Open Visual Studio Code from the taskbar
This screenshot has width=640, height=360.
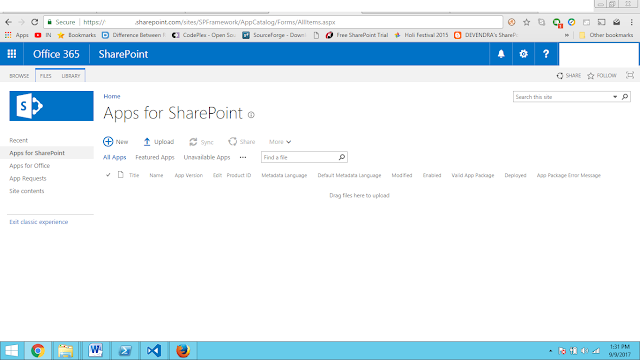pyautogui.click(x=154, y=351)
